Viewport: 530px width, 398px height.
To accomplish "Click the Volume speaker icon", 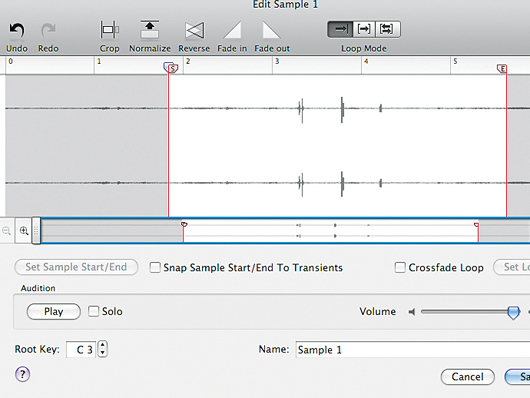I will click(412, 312).
